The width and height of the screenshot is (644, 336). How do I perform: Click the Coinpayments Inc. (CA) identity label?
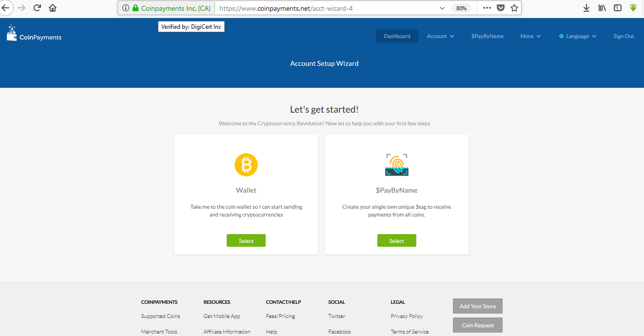click(176, 8)
